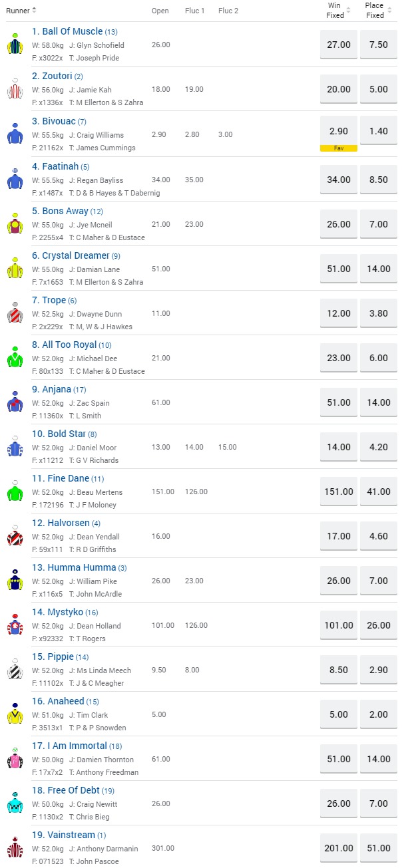This screenshot has width=402, height=868.
Task: Sort runners by Runner column arrows
Action: click(34, 10)
